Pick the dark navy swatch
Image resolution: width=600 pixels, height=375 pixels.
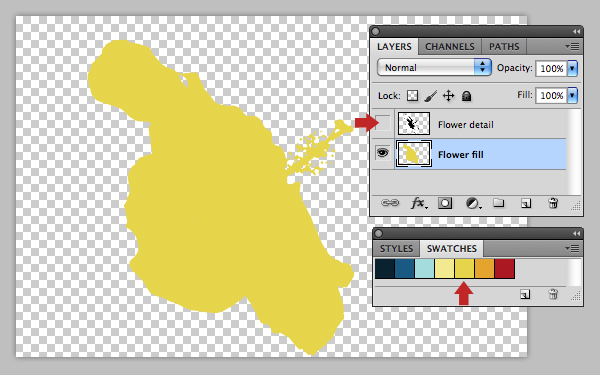pos(385,269)
